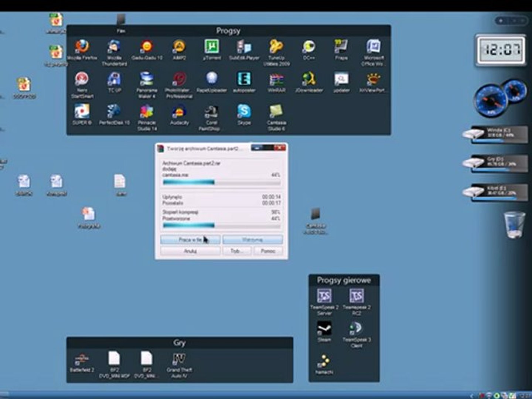
Task: Open the Battlefield 2 game shortcut
Action: pyautogui.click(x=82, y=362)
